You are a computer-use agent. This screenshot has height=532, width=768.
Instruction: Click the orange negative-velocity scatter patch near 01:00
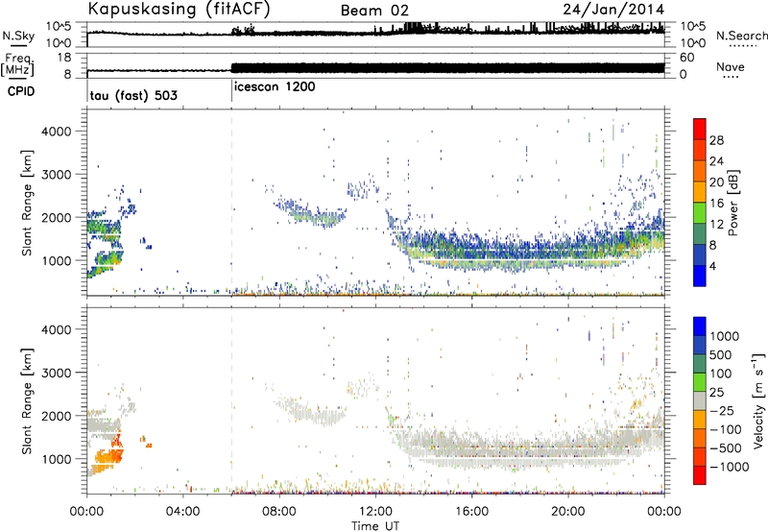coord(108,457)
